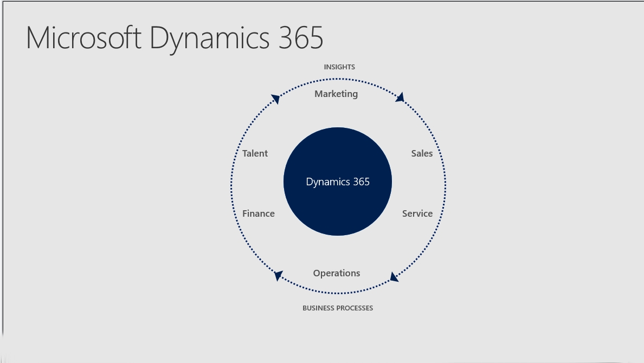Screen dimensions: 644x363
Task: Select dotted arc directly above BUSINESS PROCESSES
Action: [x=338, y=293]
